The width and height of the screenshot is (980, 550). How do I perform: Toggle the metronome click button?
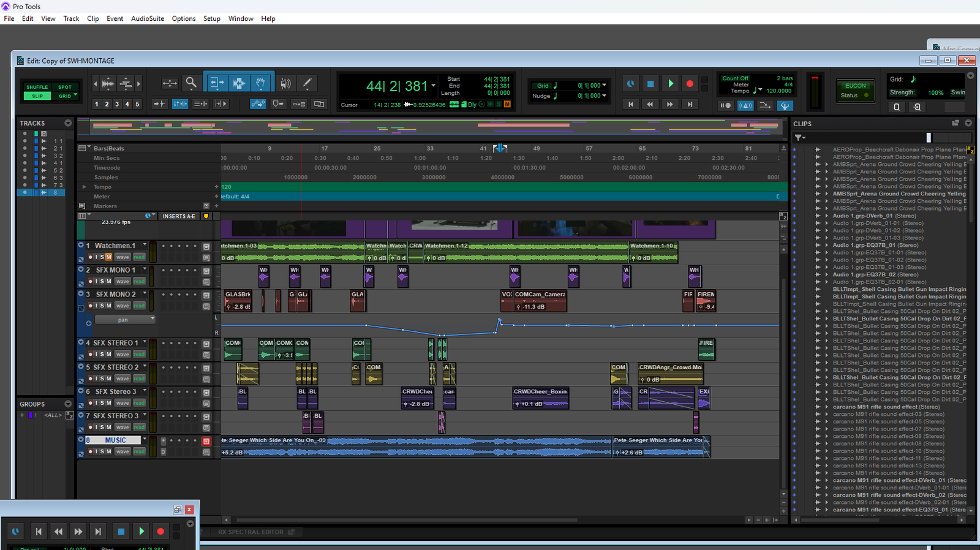(745, 105)
